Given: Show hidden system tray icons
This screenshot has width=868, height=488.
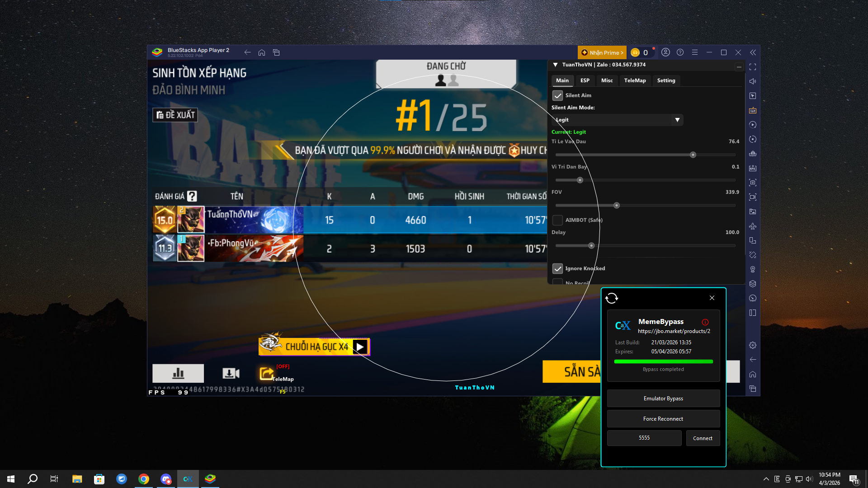Looking at the screenshot, I should 766,479.
